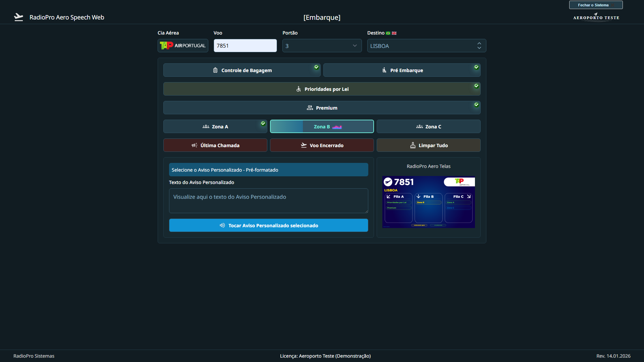Toggle the green checkmark on Controle de Bagagem
This screenshot has height=362, width=644.
tap(316, 67)
